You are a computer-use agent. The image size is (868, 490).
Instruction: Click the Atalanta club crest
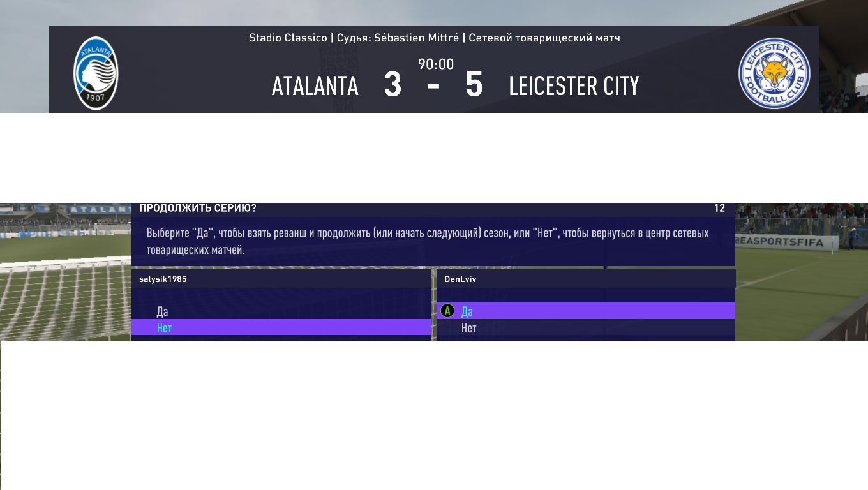pyautogui.click(x=96, y=73)
